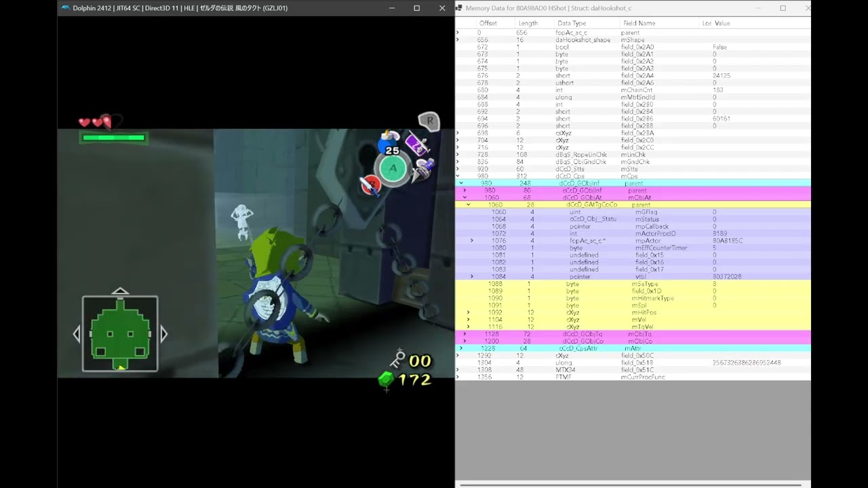Click the Value column header
The height and width of the screenshot is (488, 868).
[x=722, y=23]
